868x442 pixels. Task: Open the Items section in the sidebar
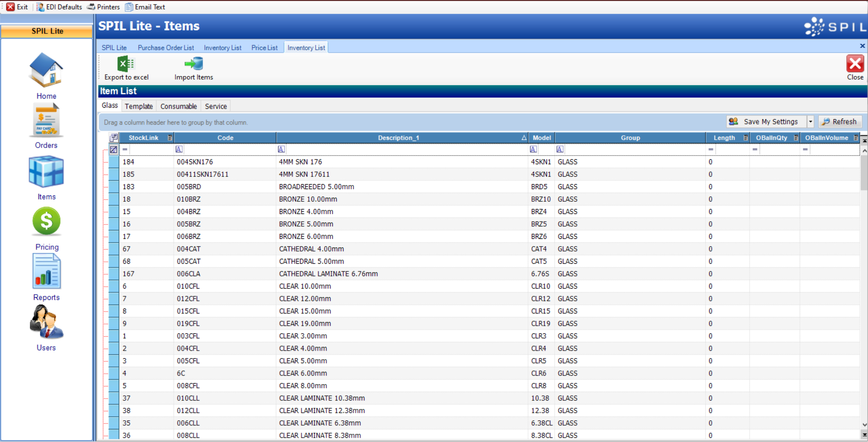(x=46, y=178)
